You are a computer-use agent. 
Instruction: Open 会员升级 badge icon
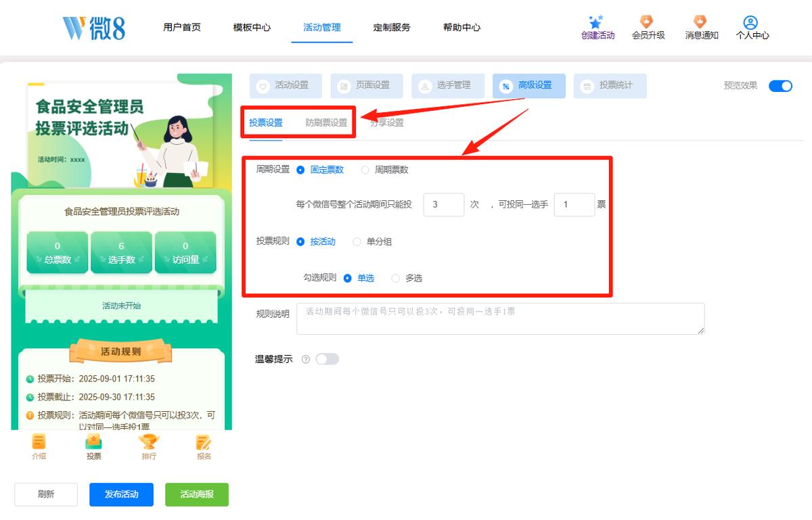coord(647,22)
